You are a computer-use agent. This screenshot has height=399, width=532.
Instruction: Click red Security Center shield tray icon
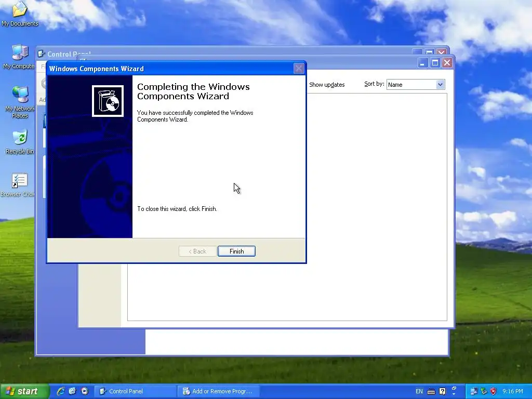coord(494,392)
